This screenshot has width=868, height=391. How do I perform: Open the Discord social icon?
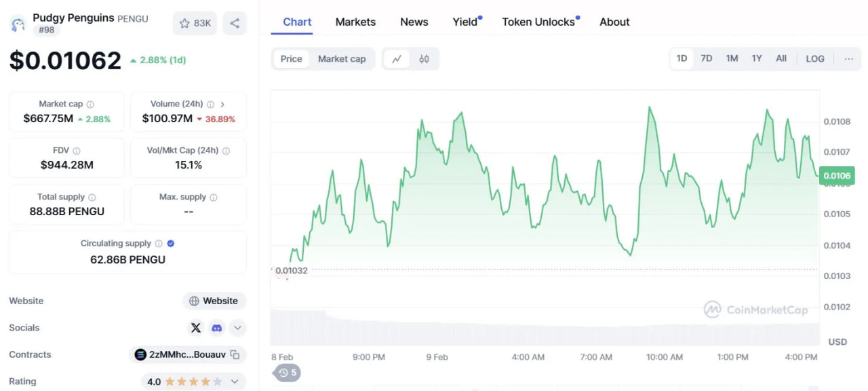pos(216,328)
